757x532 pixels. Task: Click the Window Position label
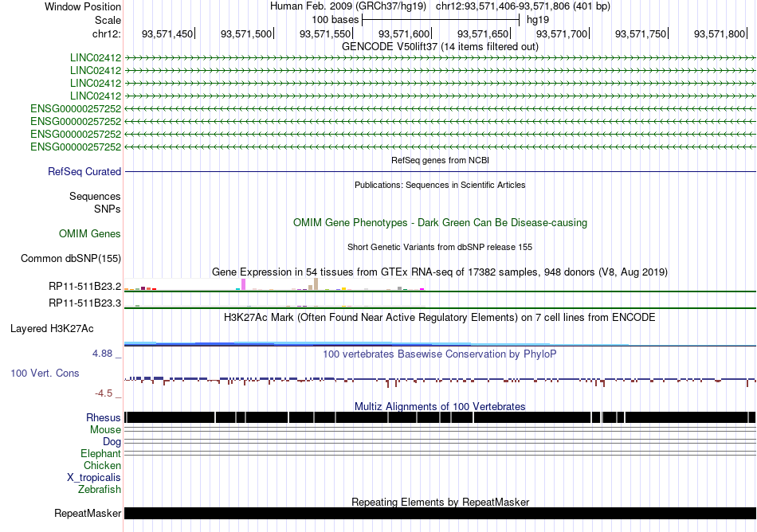click(x=83, y=6)
